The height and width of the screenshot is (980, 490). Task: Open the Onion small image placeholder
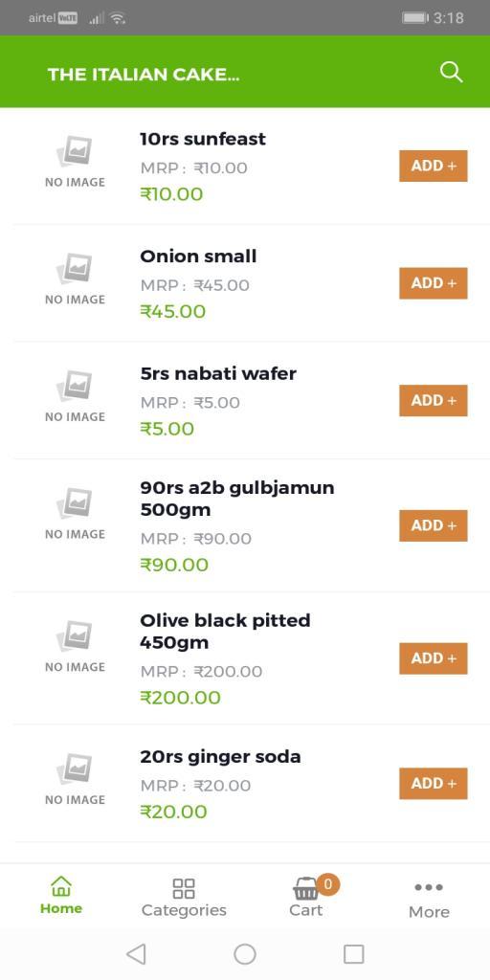75,278
